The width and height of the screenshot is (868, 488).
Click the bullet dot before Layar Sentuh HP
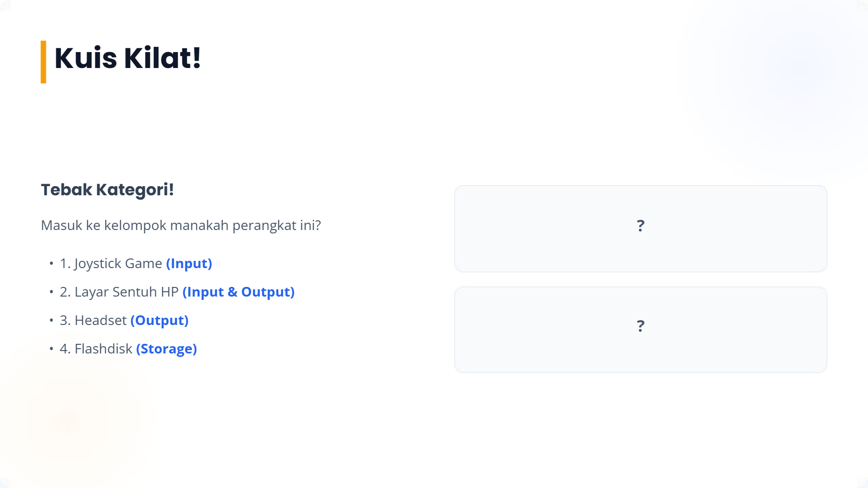point(51,292)
